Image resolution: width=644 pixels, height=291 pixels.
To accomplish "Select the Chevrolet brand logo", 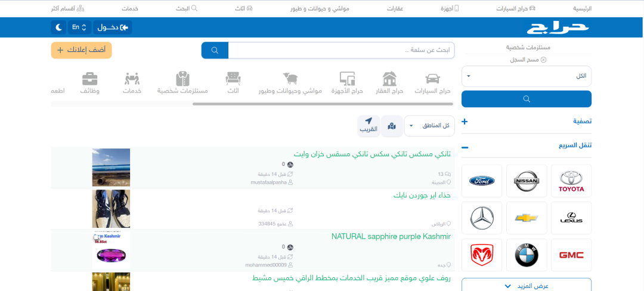I will coord(527,218).
